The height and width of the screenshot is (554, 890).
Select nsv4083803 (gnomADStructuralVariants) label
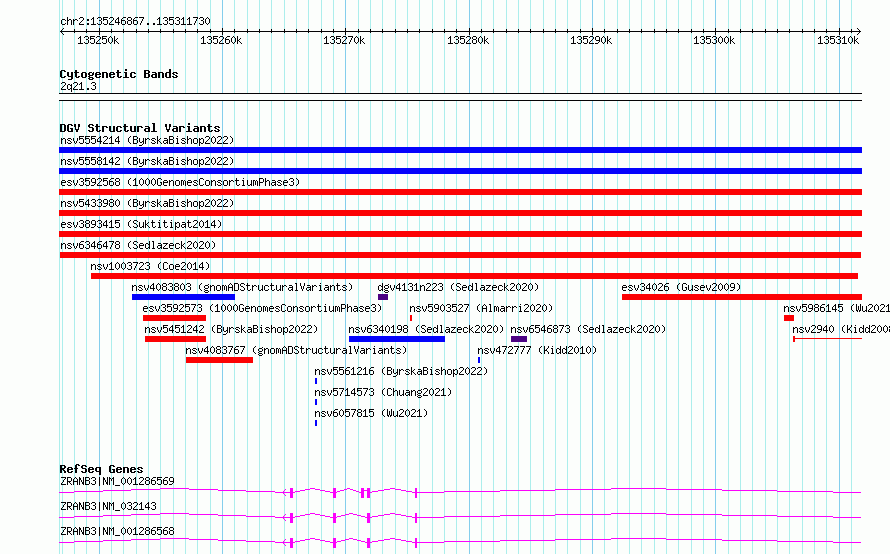tap(242, 287)
